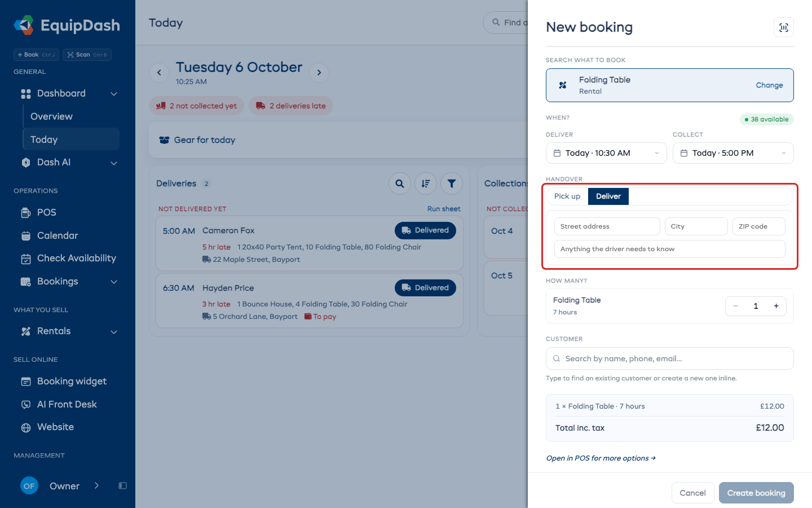Select Today in sidebar
This screenshot has width=812, height=508.
click(71, 139)
